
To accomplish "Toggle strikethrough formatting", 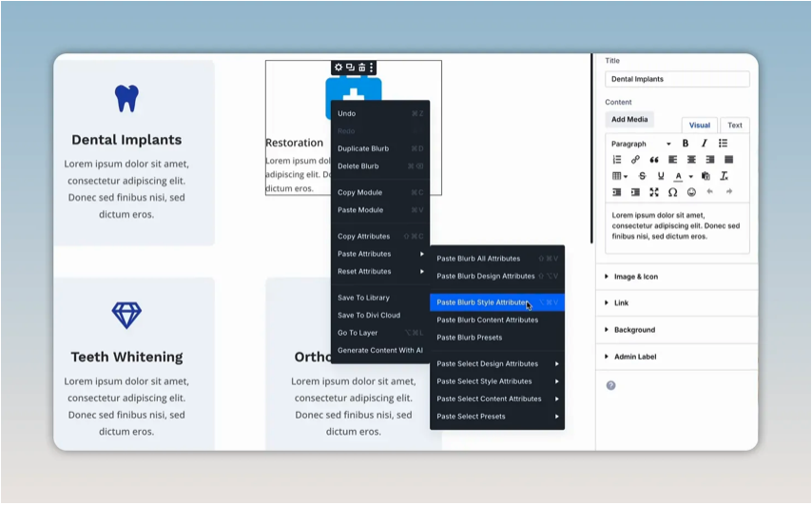I will (642, 176).
